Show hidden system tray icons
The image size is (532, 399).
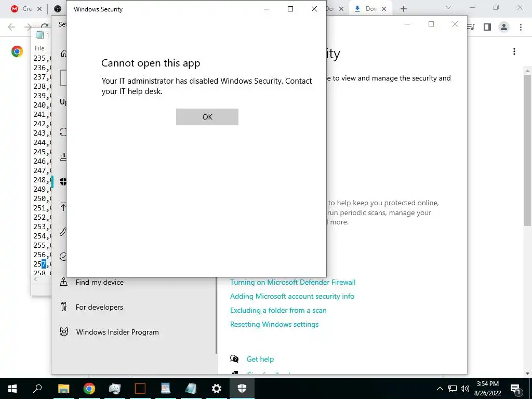tap(440, 389)
